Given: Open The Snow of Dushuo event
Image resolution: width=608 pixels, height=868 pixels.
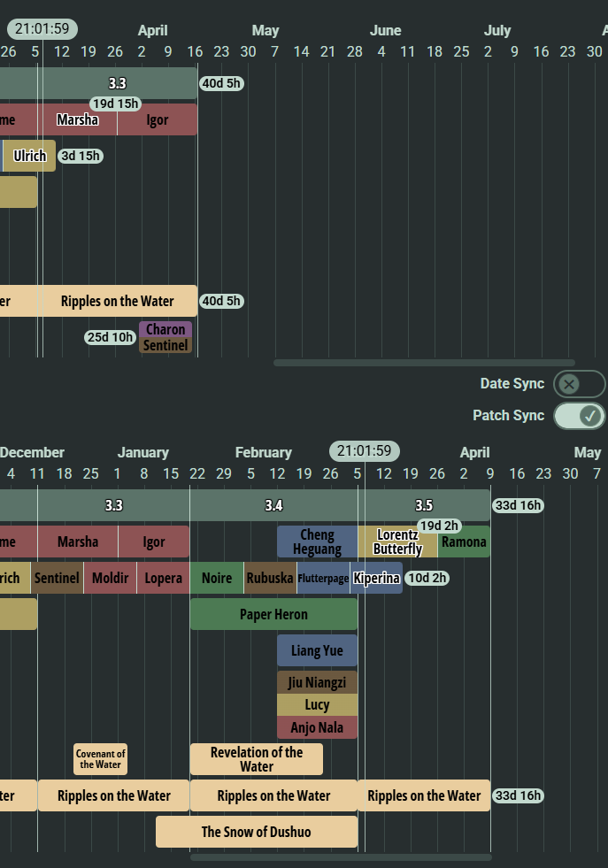Looking at the screenshot, I should coord(257,832).
